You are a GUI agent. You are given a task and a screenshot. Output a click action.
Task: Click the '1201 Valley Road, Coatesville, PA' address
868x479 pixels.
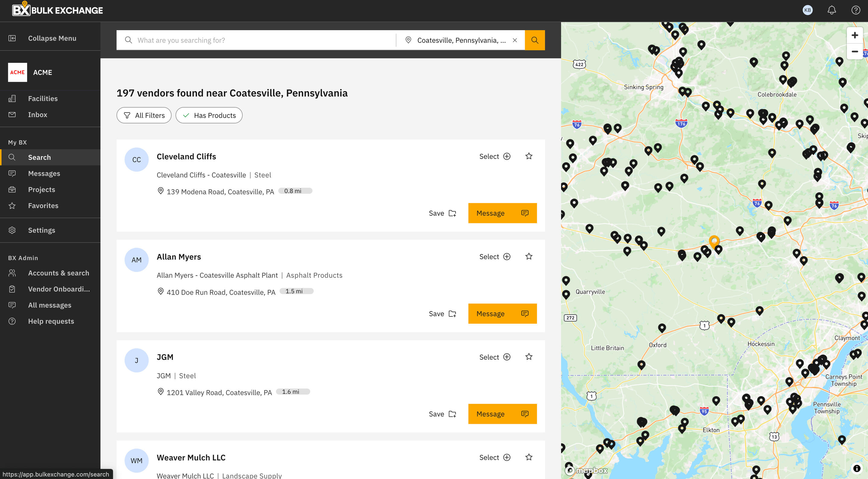[x=219, y=392]
